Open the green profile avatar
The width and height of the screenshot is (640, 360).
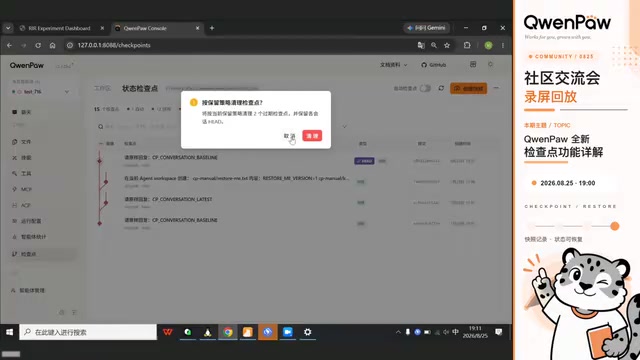488,45
